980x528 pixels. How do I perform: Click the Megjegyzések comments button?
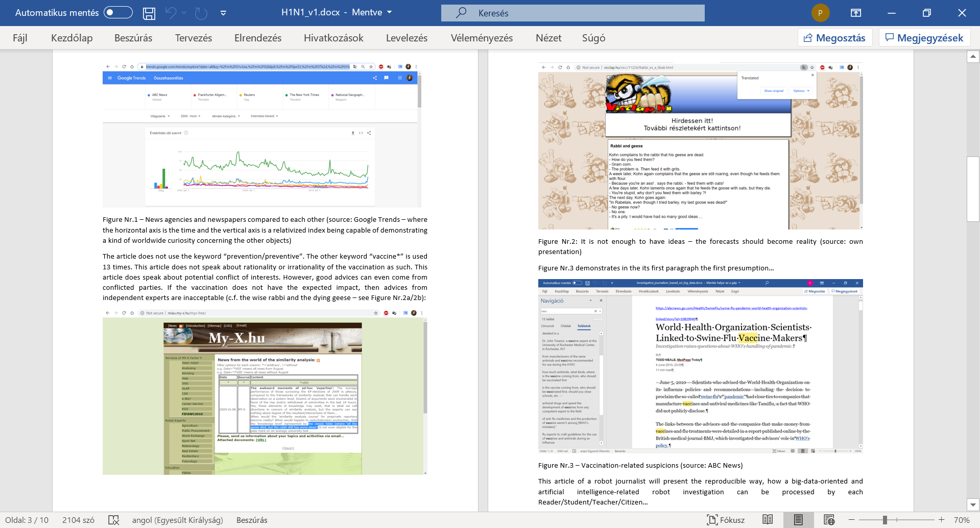pyautogui.click(x=924, y=38)
